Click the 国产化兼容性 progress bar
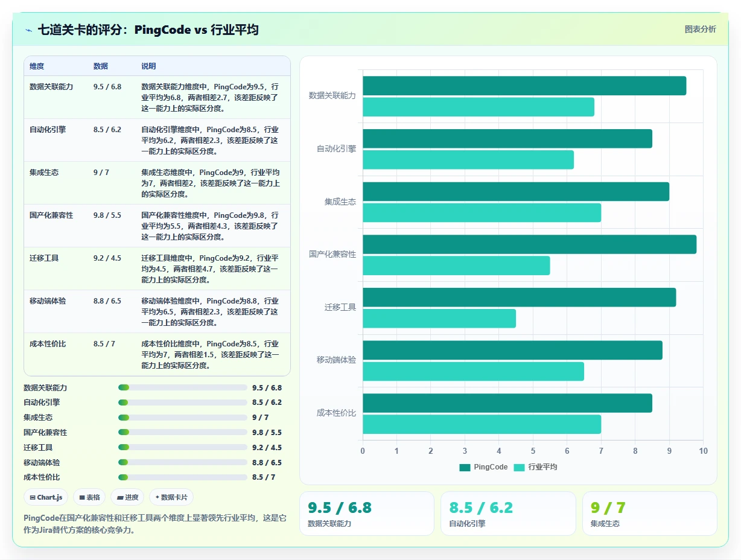 pos(183,432)
